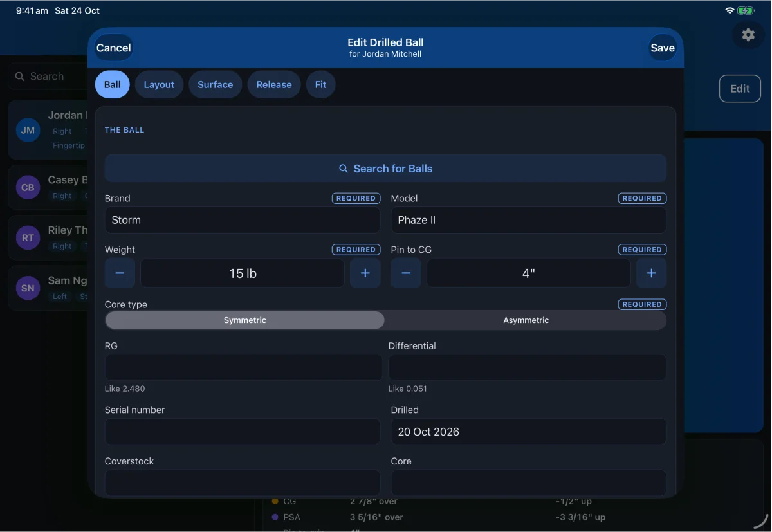Tap Search for Balls button

(385, 169)
